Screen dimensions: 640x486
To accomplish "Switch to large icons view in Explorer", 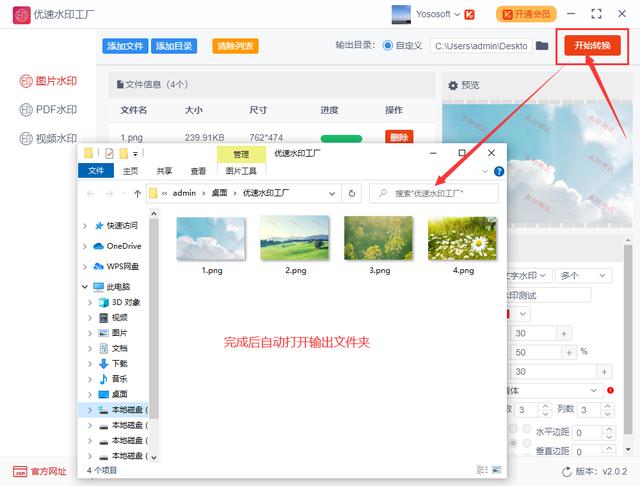I will point(497,470).
